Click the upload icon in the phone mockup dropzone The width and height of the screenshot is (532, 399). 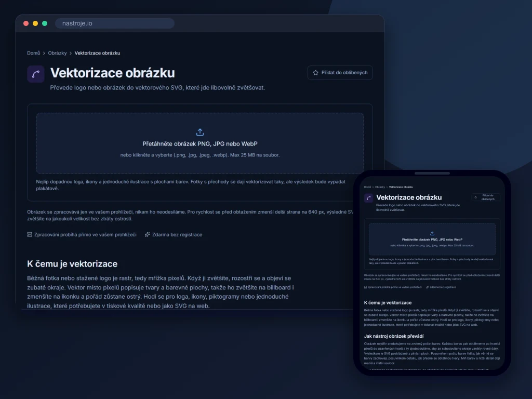click(432, 233)
